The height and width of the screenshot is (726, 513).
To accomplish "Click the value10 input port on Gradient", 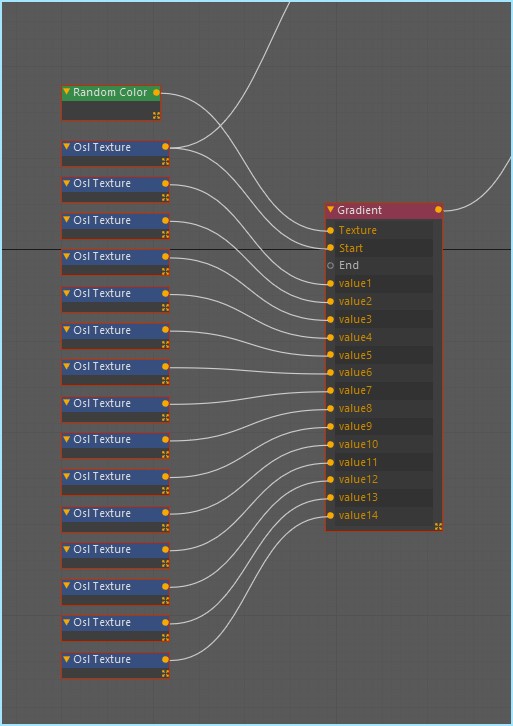I will pyautogui.click(x=330, y=444).
